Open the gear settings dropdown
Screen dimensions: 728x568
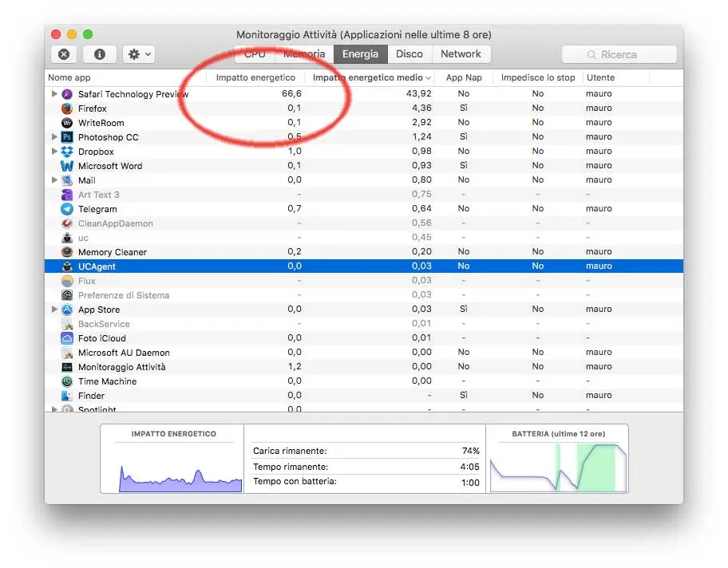coord(136,53)
